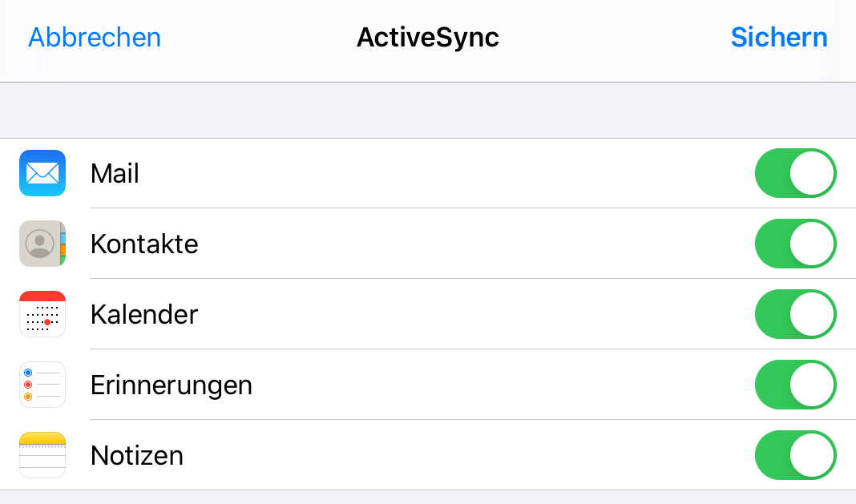Disable Mail sync toggle
856x504 pixels.
click(795, 173)
